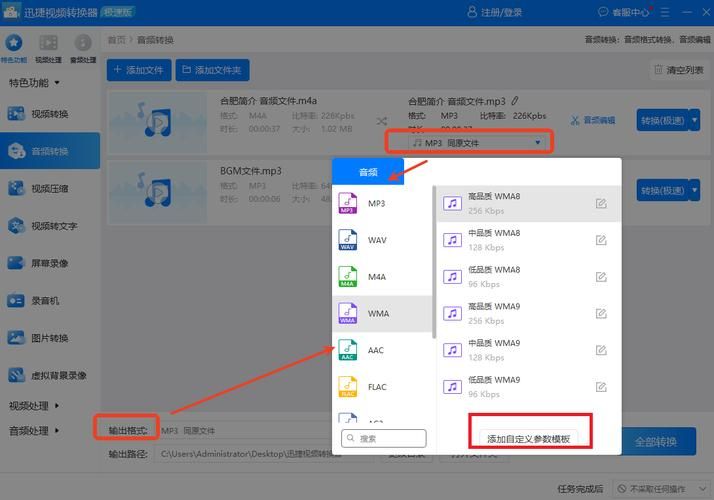This screenshot has width=714, height=500.
Task: Open 屏幕录像 in the sidebar
Action: (x=49, y=263)
